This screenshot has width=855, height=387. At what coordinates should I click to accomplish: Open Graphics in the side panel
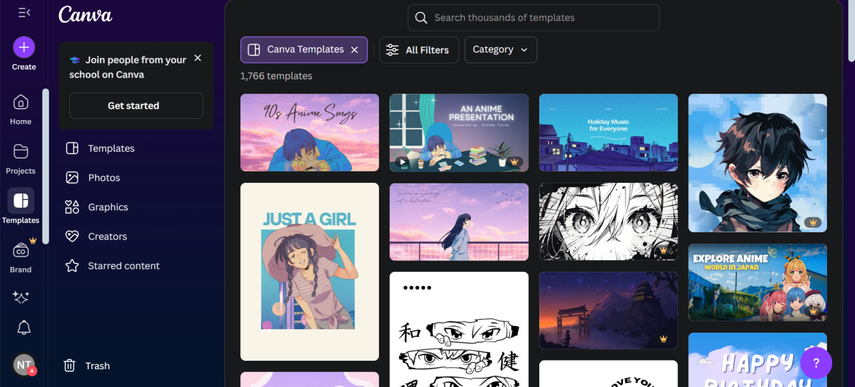coord(97,207)
